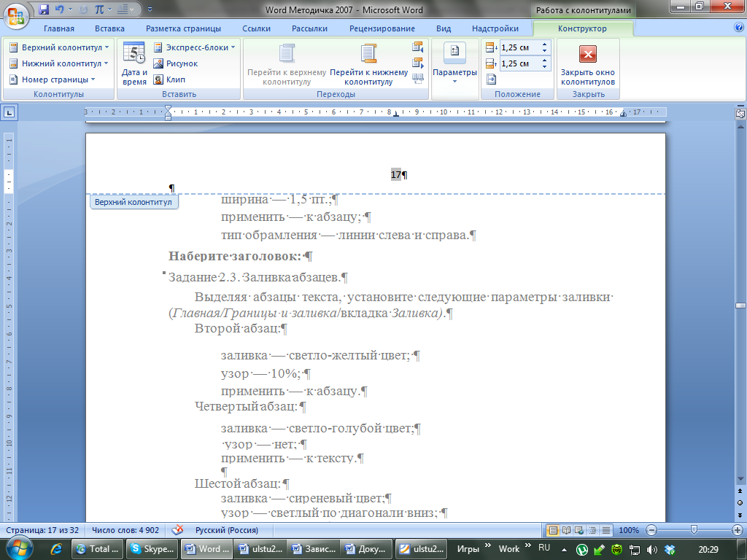Switch to Outline view
The width and height of the screenshot is (747, 560).
(x=592, y=530)
